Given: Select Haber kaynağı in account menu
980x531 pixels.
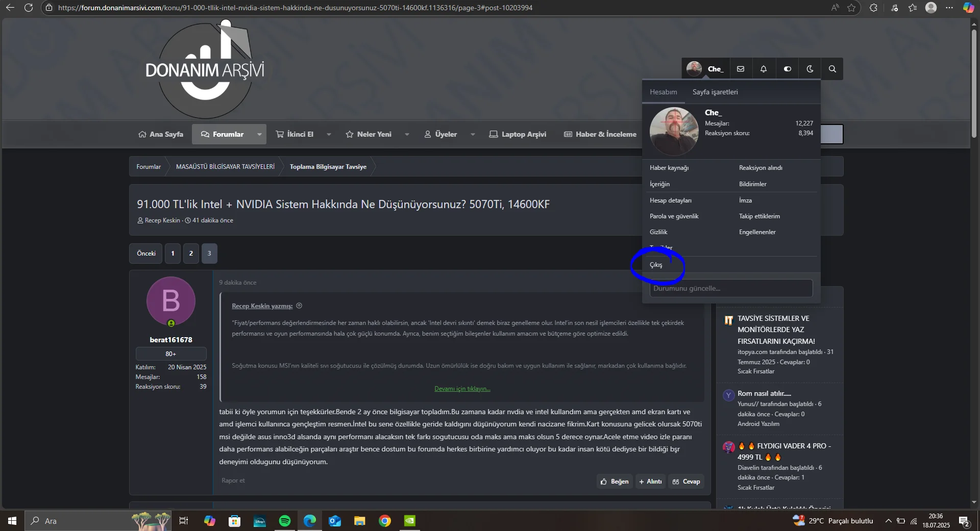Looking at the screenshot, I should pos(669,168).
